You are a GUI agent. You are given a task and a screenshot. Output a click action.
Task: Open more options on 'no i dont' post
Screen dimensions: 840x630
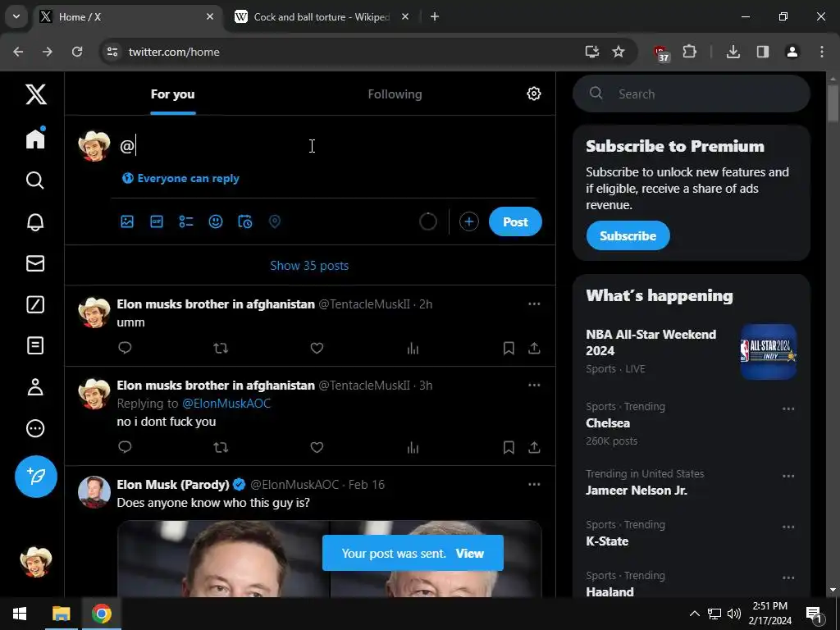(x=534, y=386)
